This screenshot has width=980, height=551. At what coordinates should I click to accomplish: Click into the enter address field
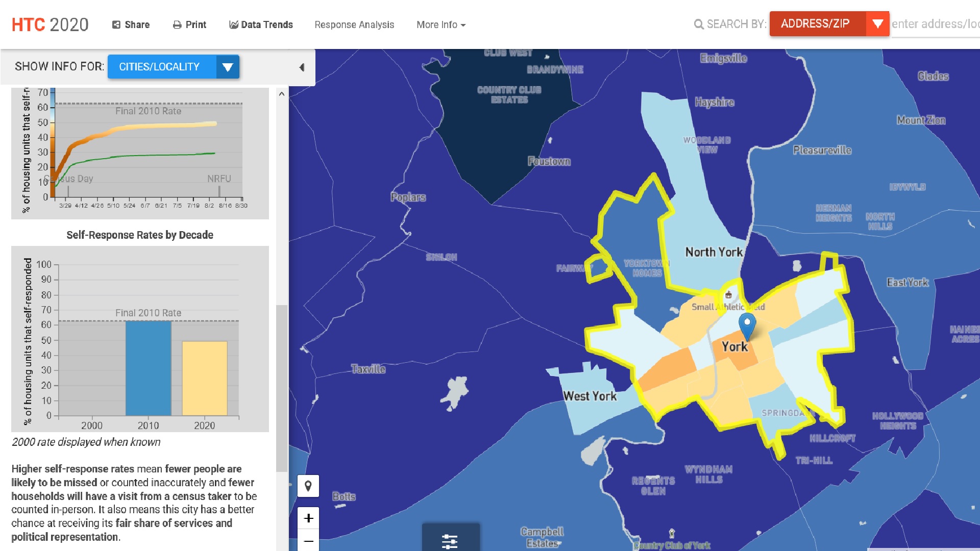[935, 24]
